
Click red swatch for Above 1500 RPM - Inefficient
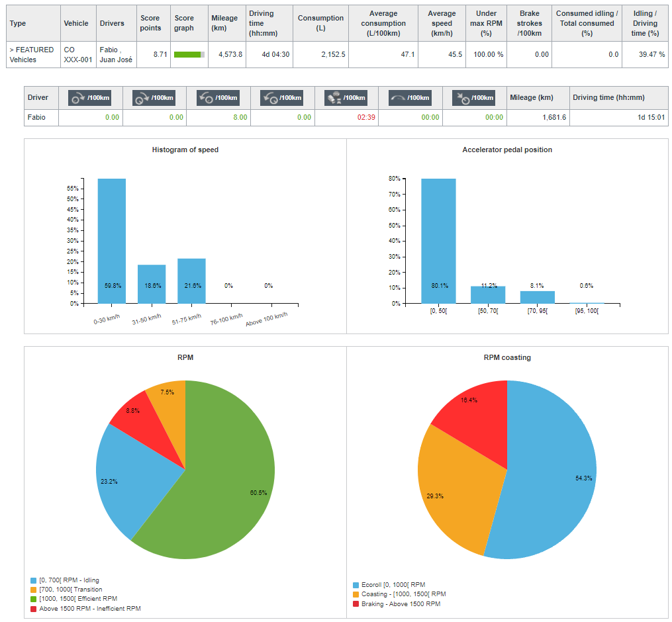33,609
